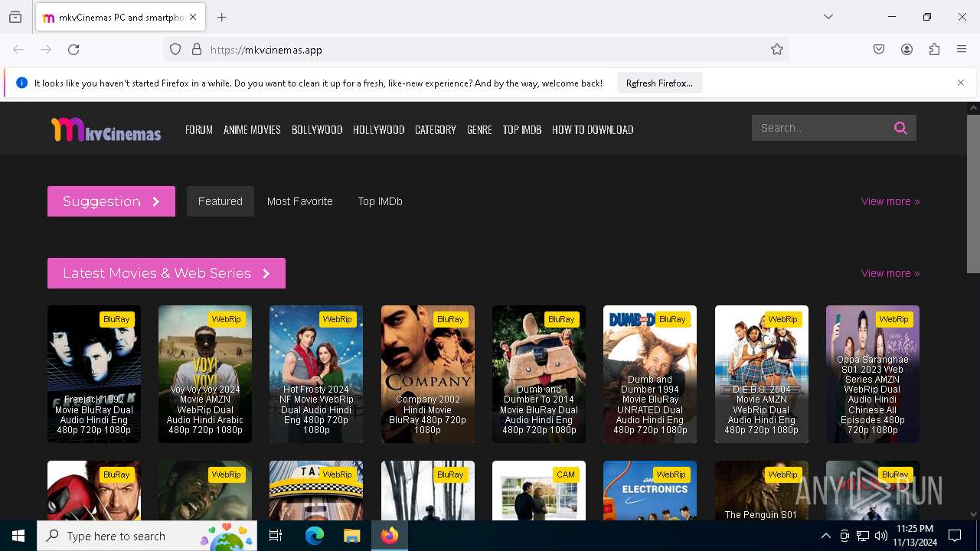Open The Penguin S01 poster
Image resolution: width=980 pixels, height=551 pixels.
(x=762, y=491)
